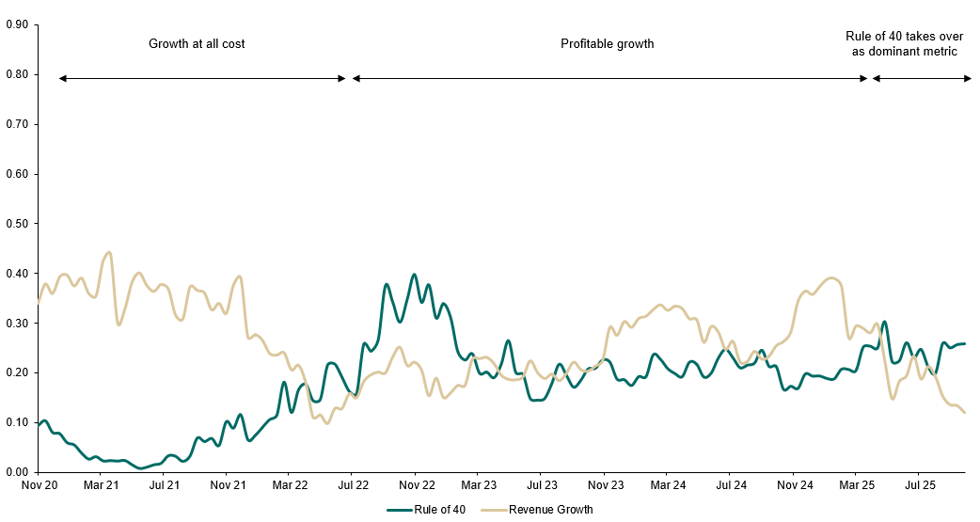Select the Jul 22 x-axis tick label
Image resolution: width=980 pixels, height=522 pixels.
pyautogui.click(x=353, y=485)
